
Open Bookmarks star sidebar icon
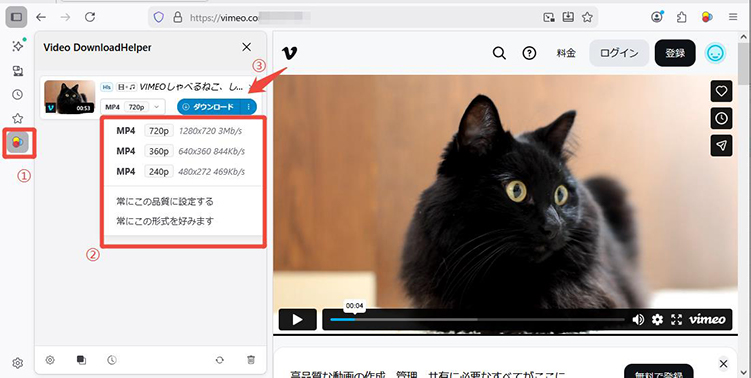tap(18, 118)
